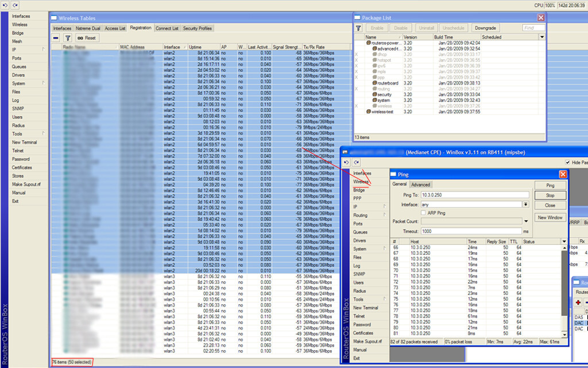Expand the Packet Count field arrow

pyautogui.click(x=526, y=221)
